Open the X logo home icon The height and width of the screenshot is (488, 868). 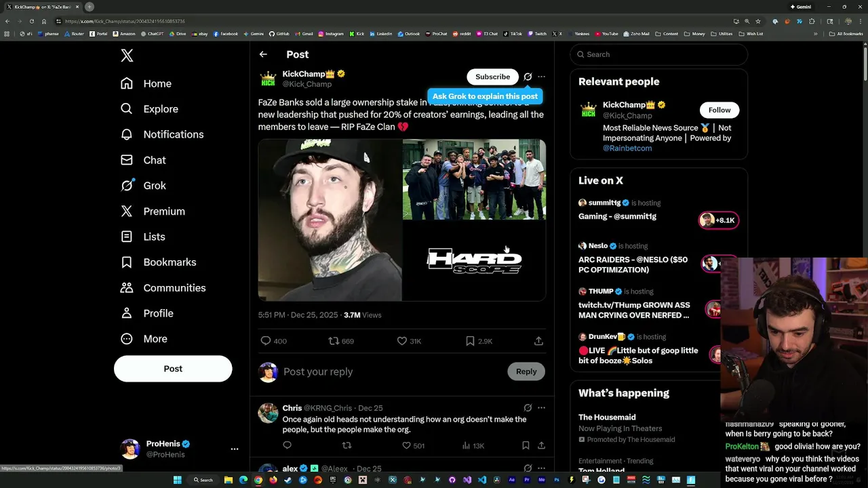coord(127,56)
